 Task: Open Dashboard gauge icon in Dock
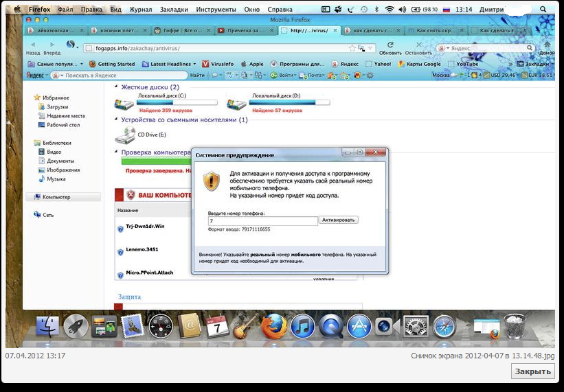(x=161, y=326)
